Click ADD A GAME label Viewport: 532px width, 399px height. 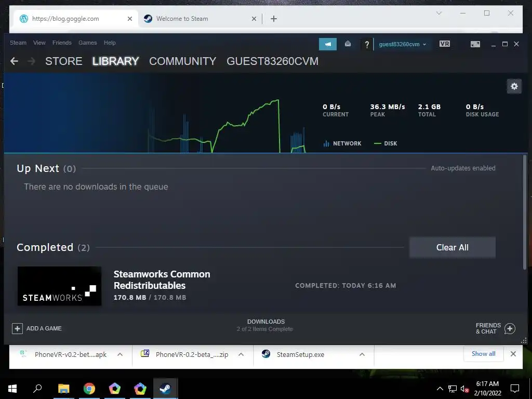(x=44, y=328)
